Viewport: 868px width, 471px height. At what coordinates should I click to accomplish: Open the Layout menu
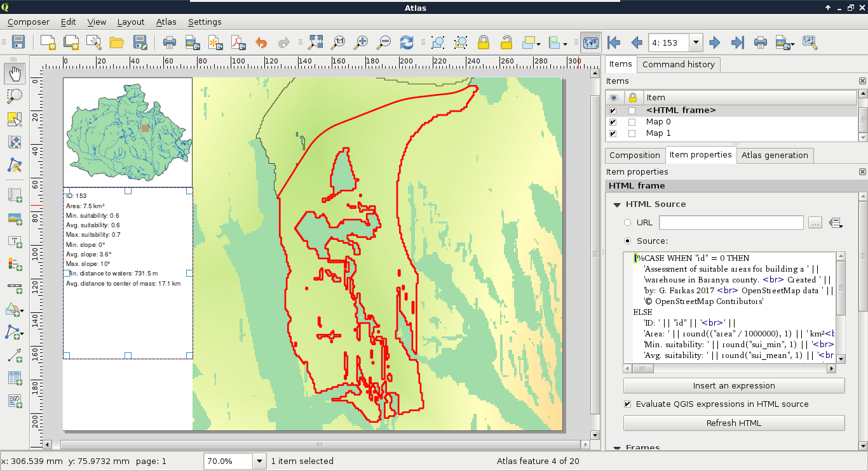pos(131,22)
